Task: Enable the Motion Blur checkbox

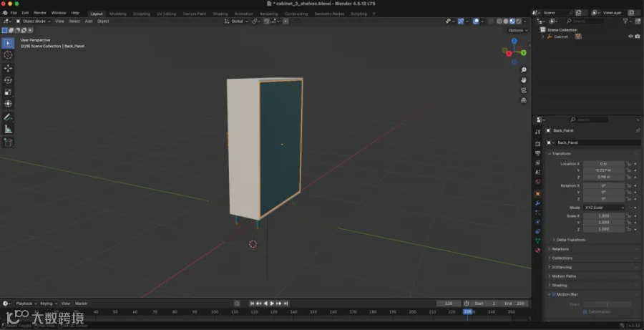Action: point(554,294)
